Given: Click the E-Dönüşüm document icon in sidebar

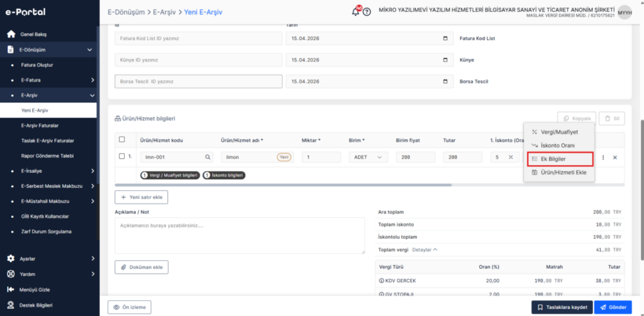Looking at the screenshot, I should (11, 50).
